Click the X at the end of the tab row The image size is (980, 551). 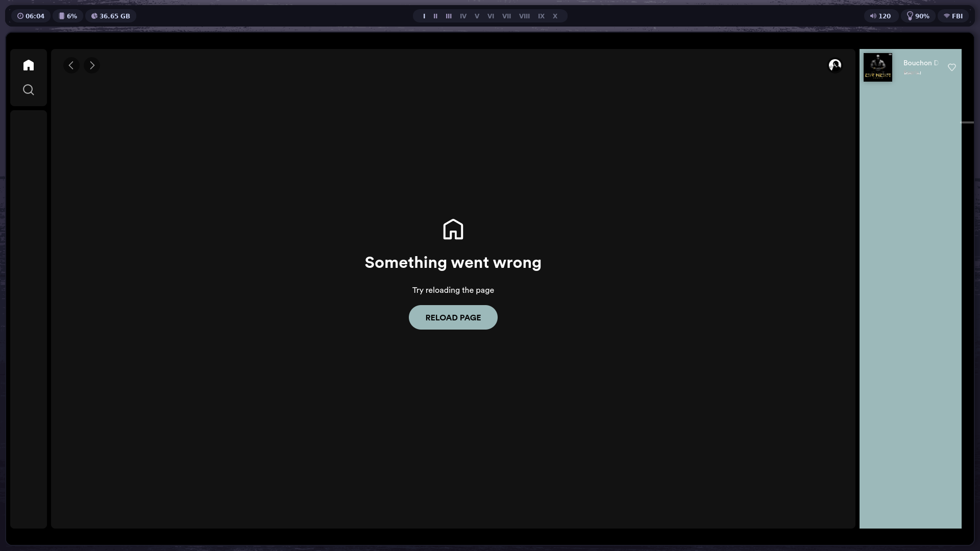point(555,16)
